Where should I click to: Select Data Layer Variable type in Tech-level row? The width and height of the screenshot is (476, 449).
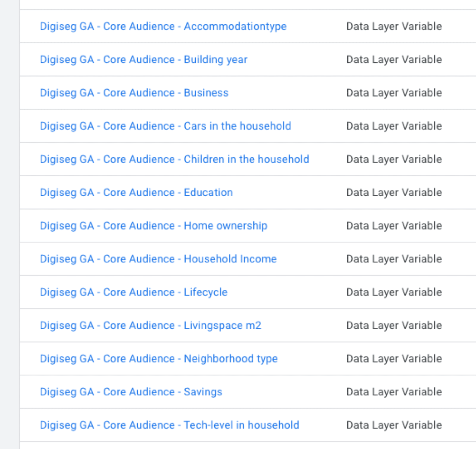click(394, 425)
